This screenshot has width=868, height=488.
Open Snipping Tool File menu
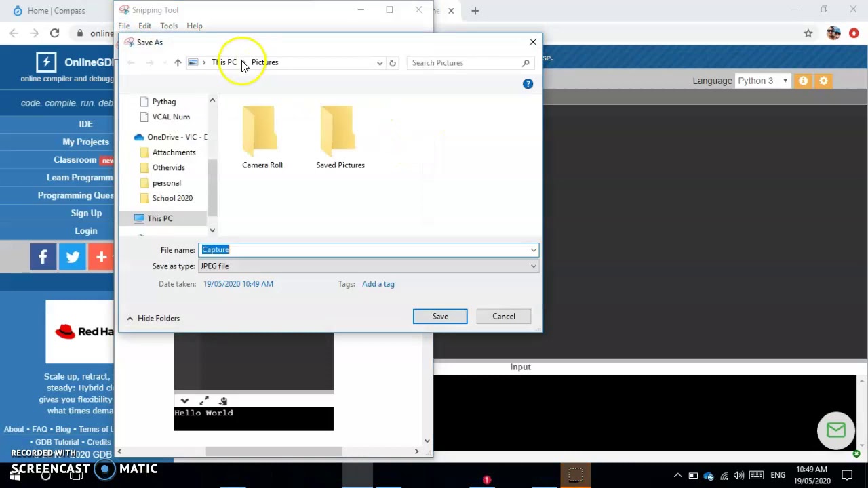[x=124, y=26]
